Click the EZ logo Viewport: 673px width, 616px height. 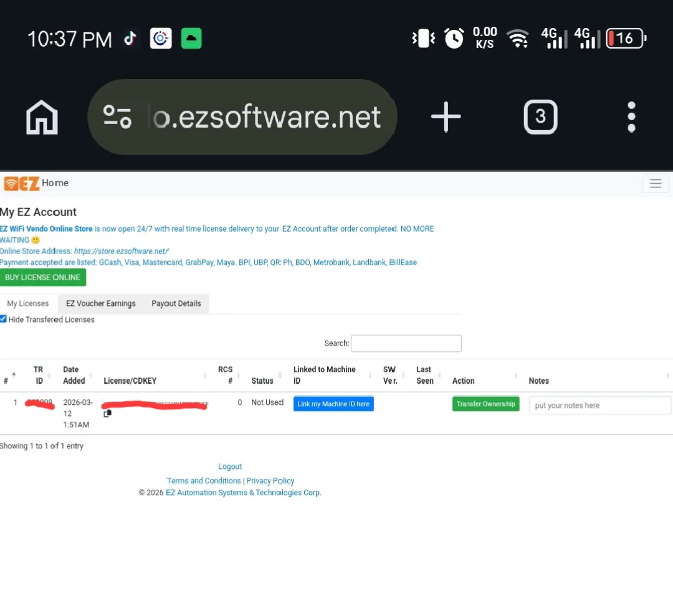pos(21,184)
